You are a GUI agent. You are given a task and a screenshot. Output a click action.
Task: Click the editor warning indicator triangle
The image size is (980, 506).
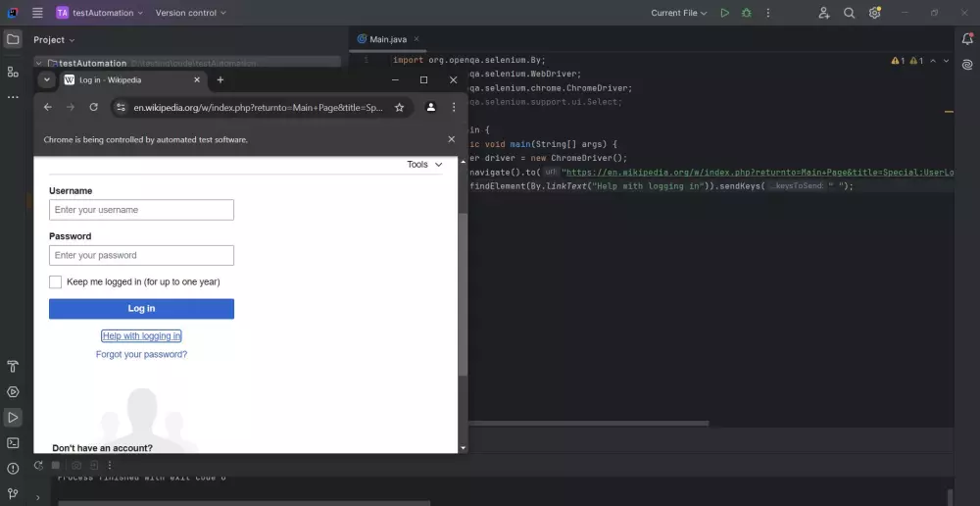[x=898, y=61]
